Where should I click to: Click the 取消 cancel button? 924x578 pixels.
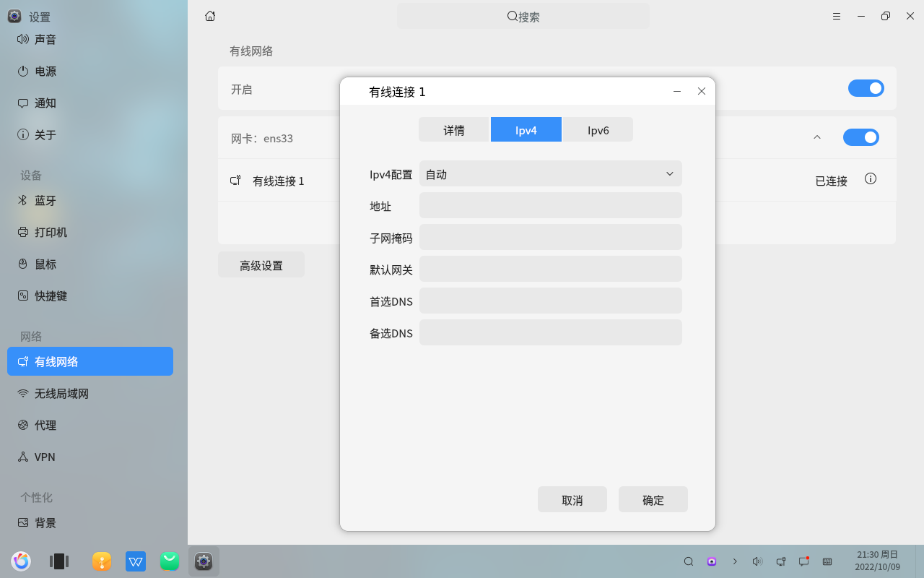coord(572,499)
